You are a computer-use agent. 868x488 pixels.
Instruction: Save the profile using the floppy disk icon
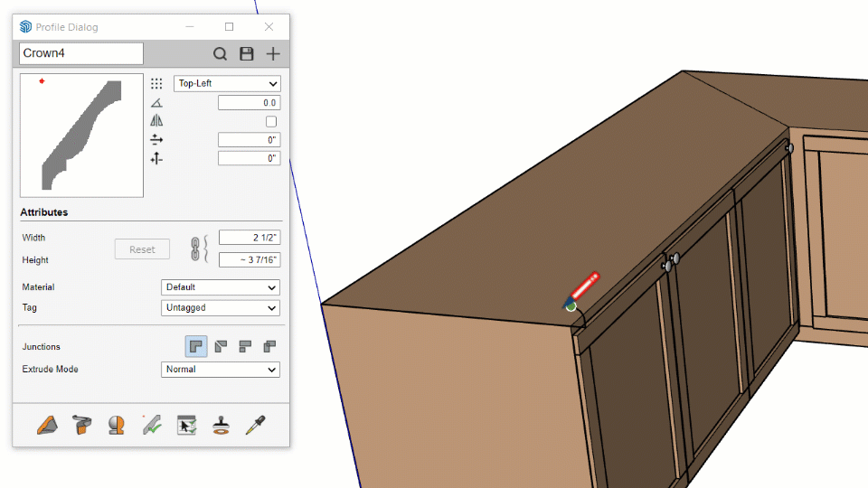point(246,54)
